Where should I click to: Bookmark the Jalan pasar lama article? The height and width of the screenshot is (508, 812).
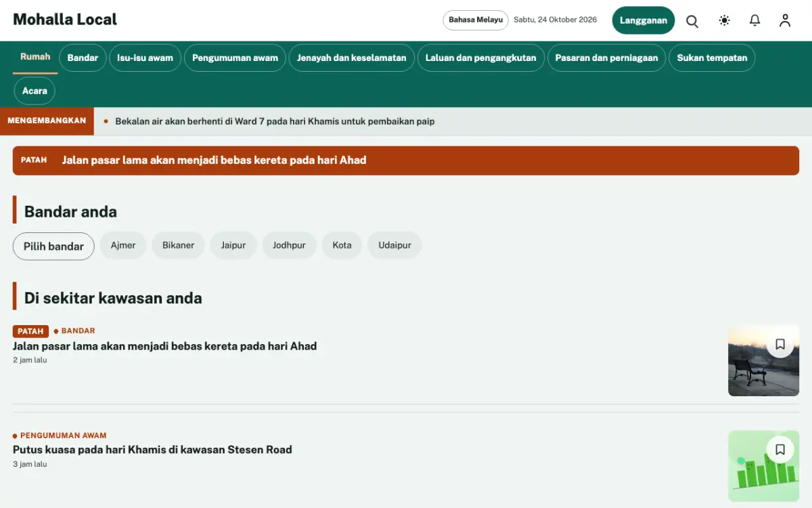pos(780,344)
